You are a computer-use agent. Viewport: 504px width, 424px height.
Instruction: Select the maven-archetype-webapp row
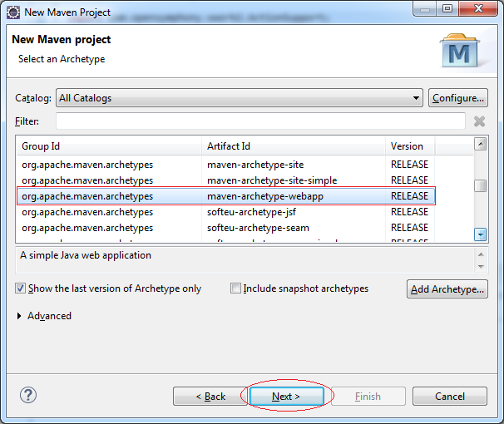click(226, 196)
